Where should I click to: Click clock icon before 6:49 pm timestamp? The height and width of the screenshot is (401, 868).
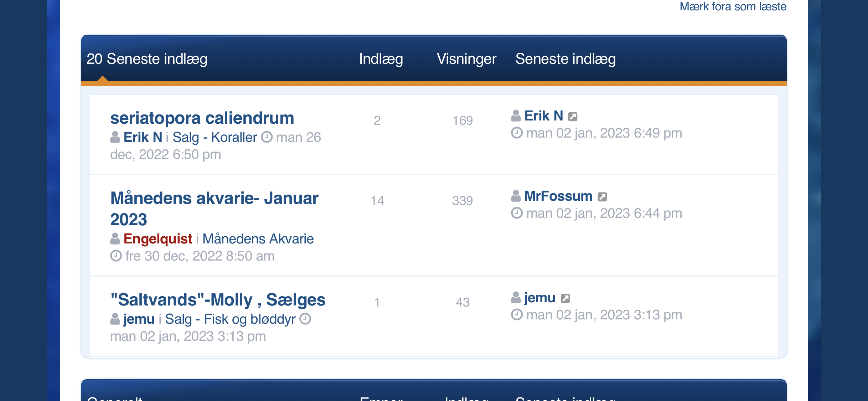click(x=517, y=133)
